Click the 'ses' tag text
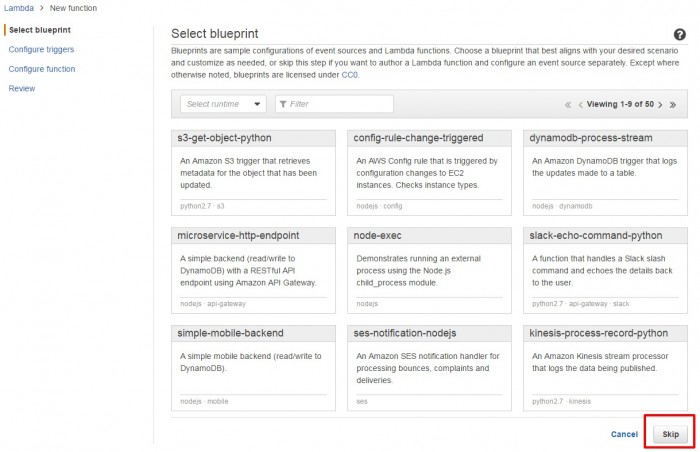This screenshot has width=700, height=452. (x=362, y=402)
